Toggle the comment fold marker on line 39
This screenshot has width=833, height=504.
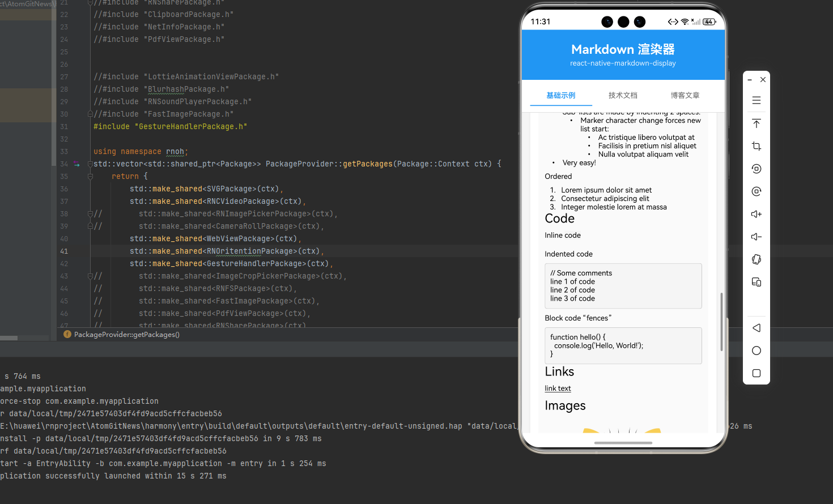90,227
